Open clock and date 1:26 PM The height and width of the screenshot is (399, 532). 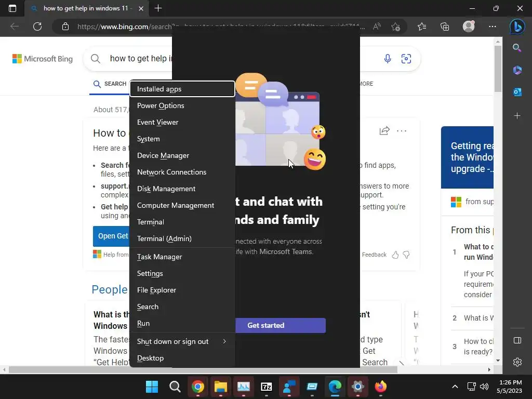click(509, 387)
